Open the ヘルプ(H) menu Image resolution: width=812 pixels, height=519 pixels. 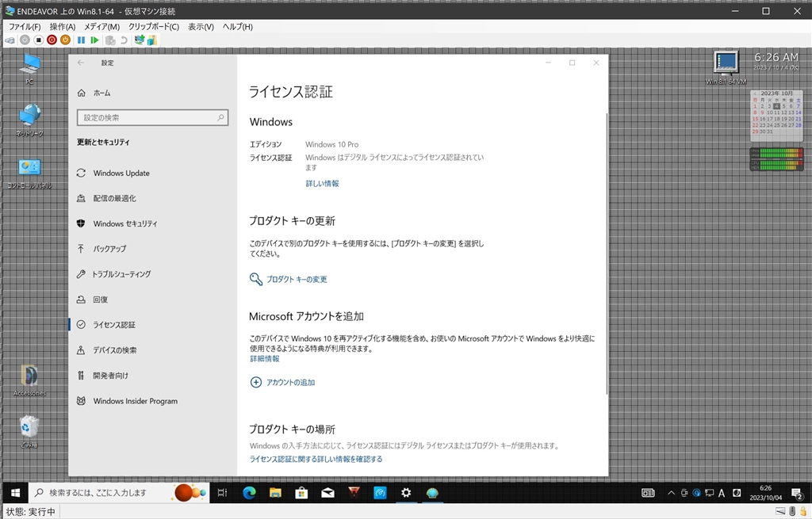238,26
